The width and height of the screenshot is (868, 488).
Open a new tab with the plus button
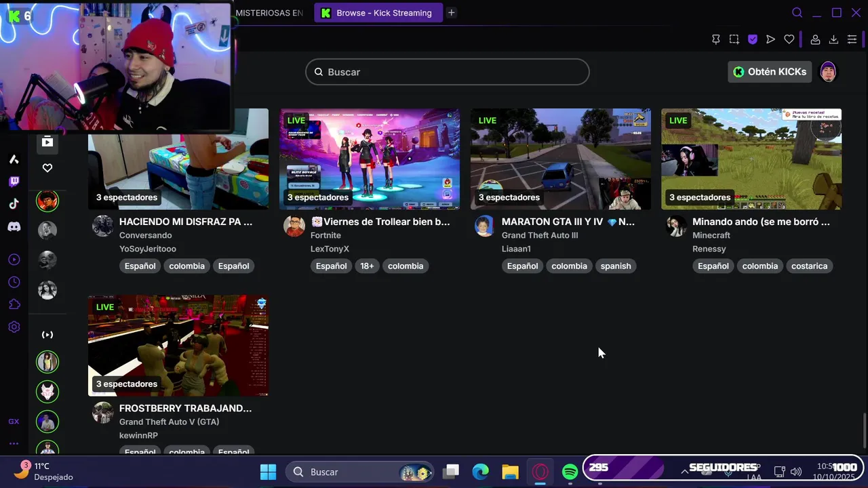click(x=452, y=13)
